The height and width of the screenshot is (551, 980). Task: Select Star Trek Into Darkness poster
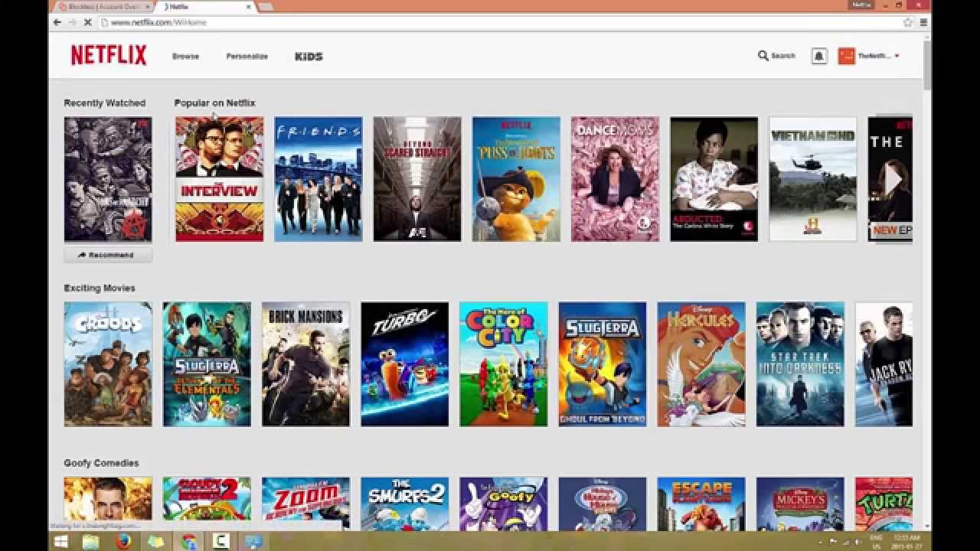pyautogui.click(x=800, y=364)
